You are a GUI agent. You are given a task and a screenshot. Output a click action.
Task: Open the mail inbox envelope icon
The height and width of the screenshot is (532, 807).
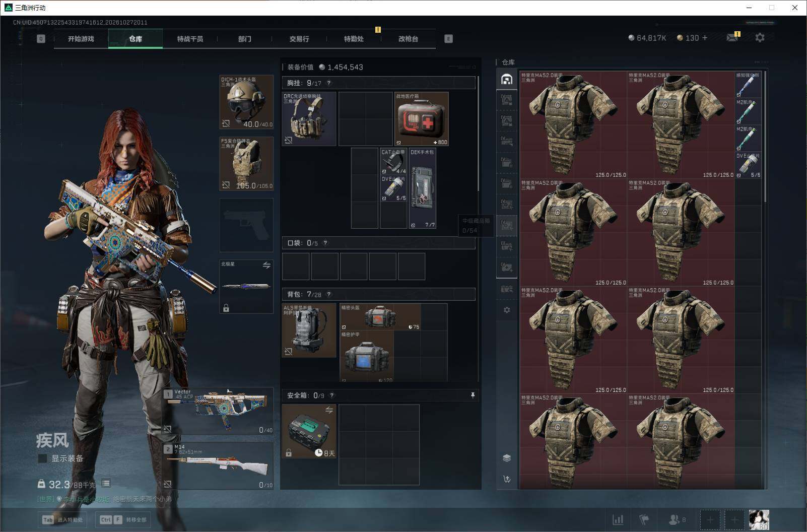click(732, 38)
